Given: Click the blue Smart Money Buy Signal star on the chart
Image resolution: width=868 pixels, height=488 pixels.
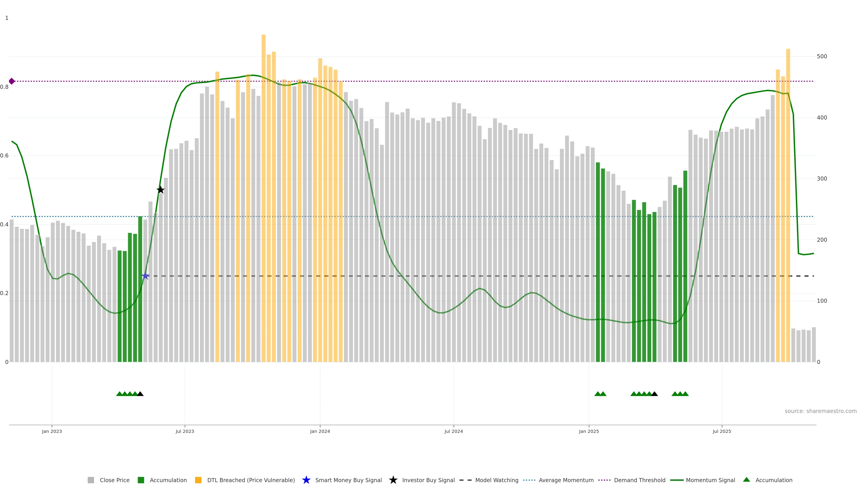Looking at the screenshot, I should point(145,276).
